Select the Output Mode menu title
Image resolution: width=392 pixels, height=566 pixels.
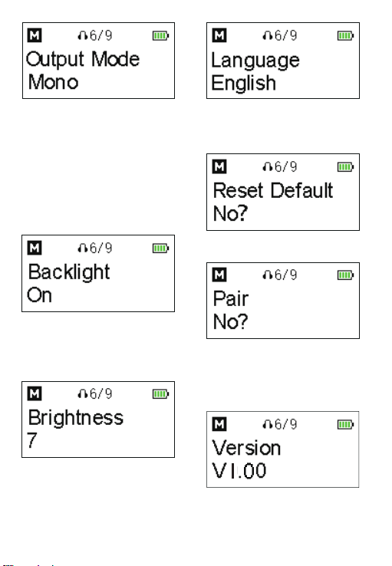pos(83,60)
